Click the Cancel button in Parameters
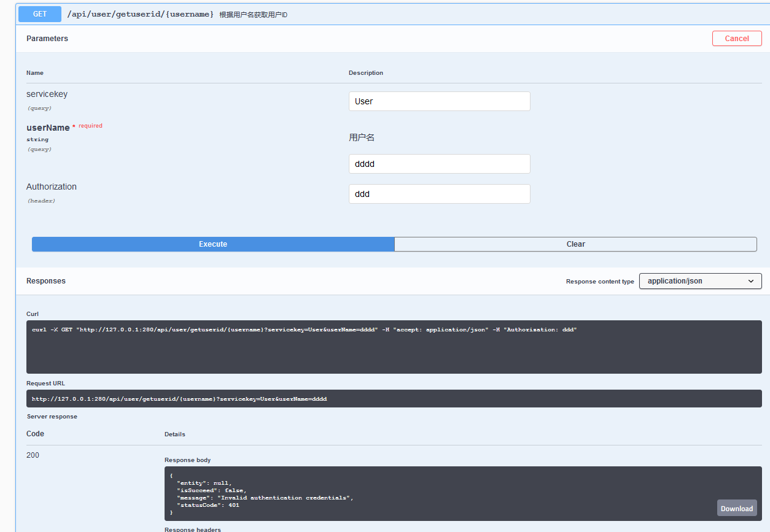The width and height of the screenshot is (770, 532). [737, 39]
